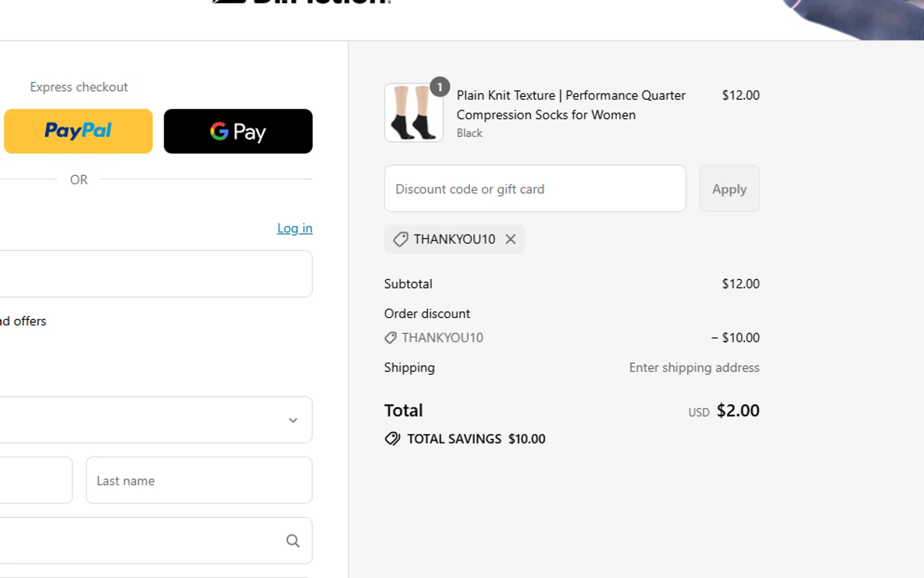Open the Log in link

(x=294, y=228)
